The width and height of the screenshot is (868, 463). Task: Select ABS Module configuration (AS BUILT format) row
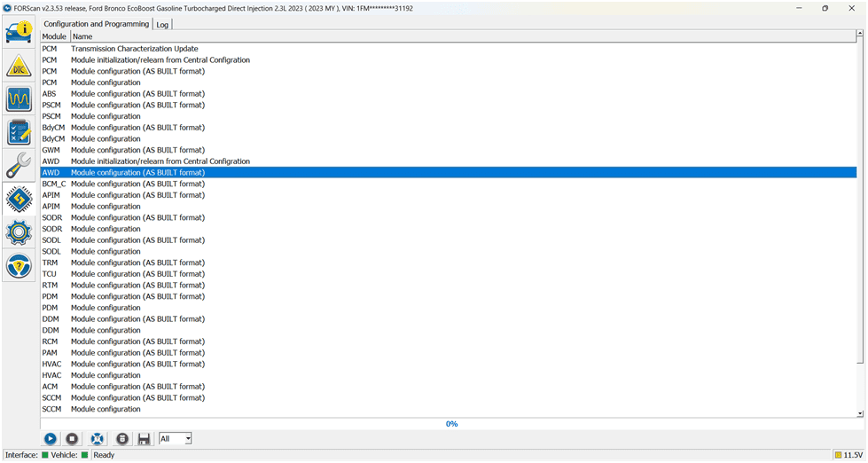click(449, 94)
